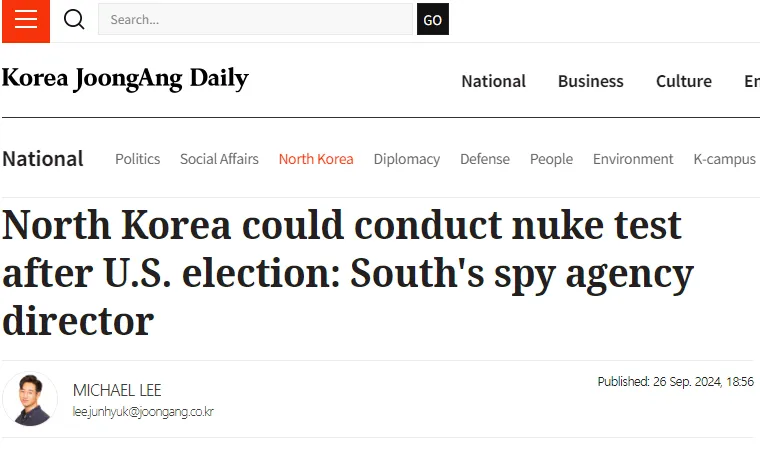Screen dimensions: 760x455
Task: Open the Culture main menu item
Action: pyautogui.click(x=684, y=81)
